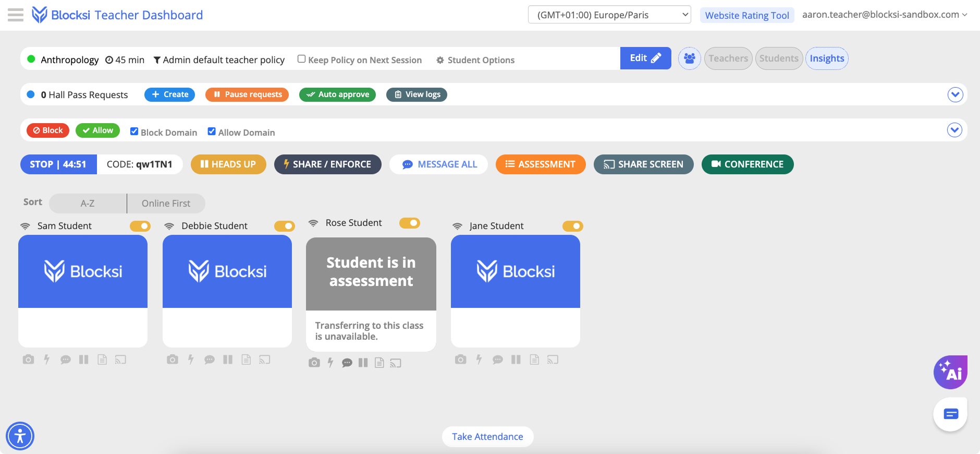This screenshot has height=454, width=980.
Task: Pause Rose Student with pause icon
Action: pos(363,363)
